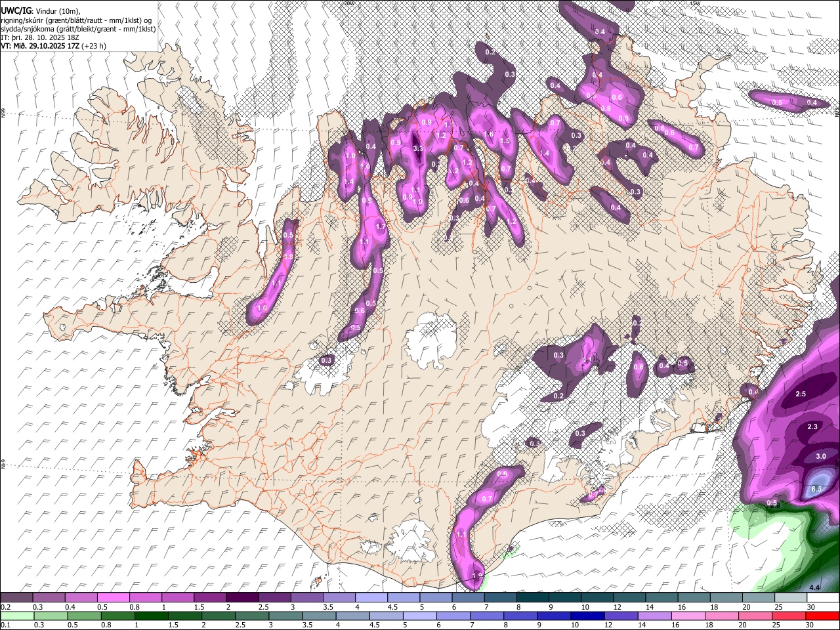The image size is (840, 630).
Task: Select the 8–9 dark teal upper legend swatch
Action: point(533,598)
